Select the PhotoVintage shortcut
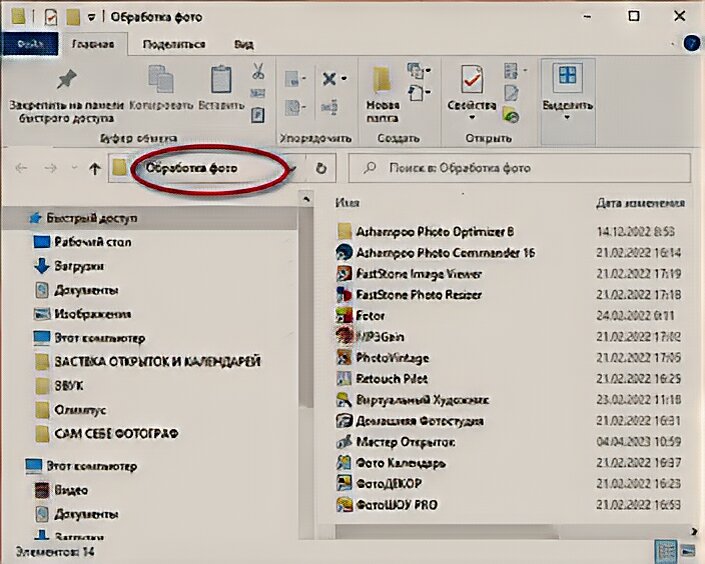Screen dimensions: 705x564 click(x=382, y=358)
